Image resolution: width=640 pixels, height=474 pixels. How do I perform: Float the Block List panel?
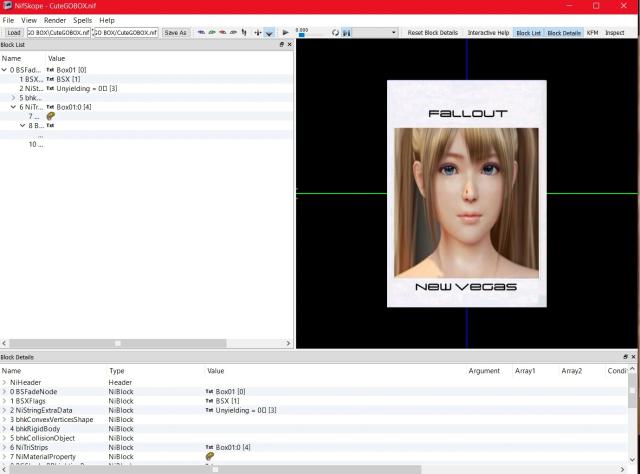click(x=282, y=44)
